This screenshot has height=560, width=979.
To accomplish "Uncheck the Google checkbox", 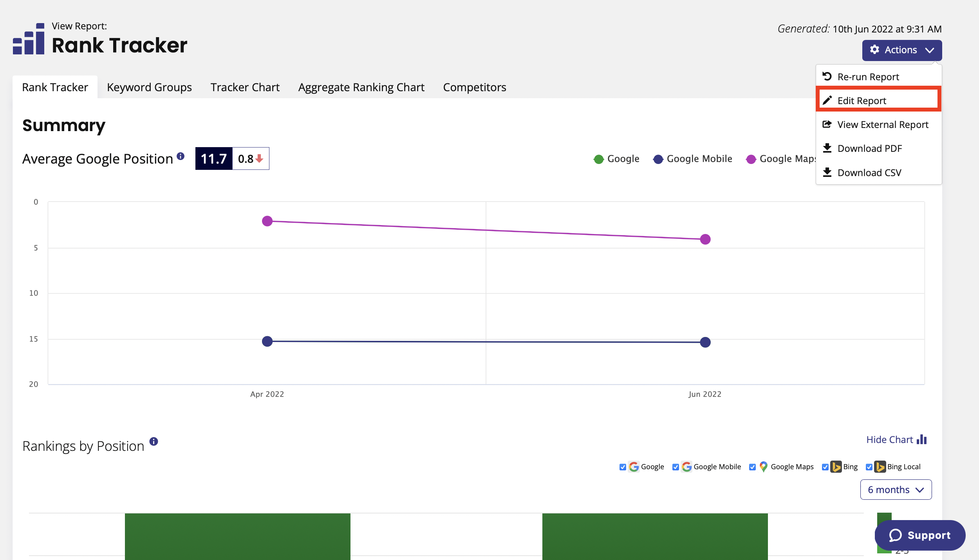I will point(623,467).
